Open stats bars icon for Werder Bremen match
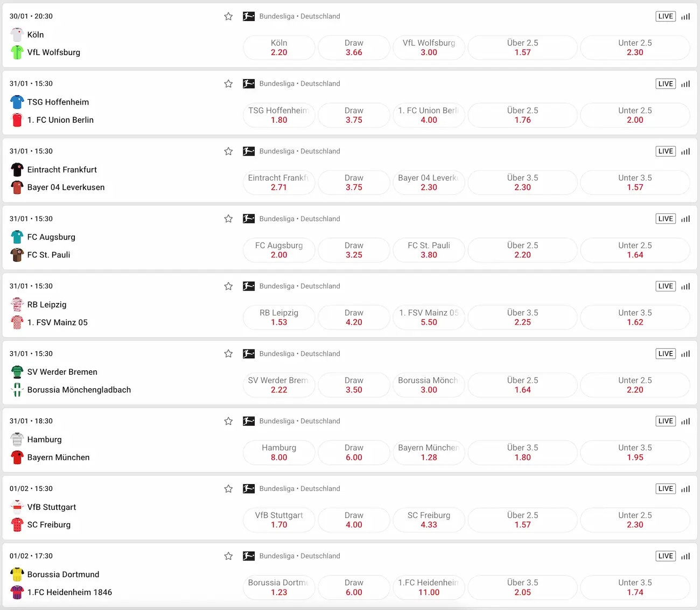This screenshot has width=700, height=610. [685, 354]
